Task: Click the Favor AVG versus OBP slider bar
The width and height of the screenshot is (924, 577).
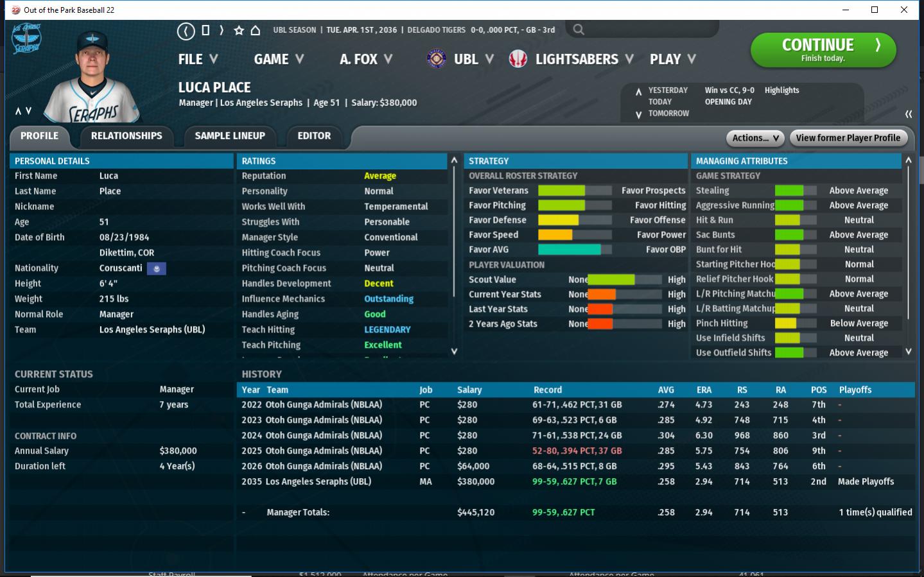Action: [x=575, y=250]
